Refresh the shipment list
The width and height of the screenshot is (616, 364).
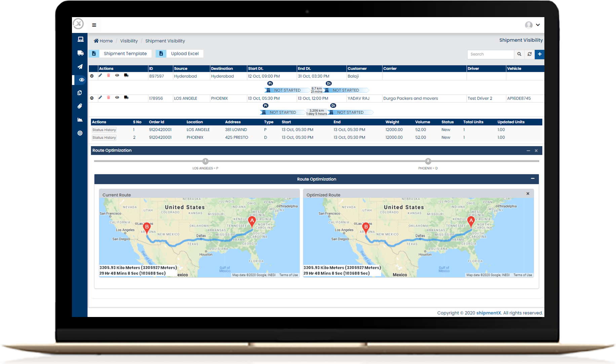[530, 54]
